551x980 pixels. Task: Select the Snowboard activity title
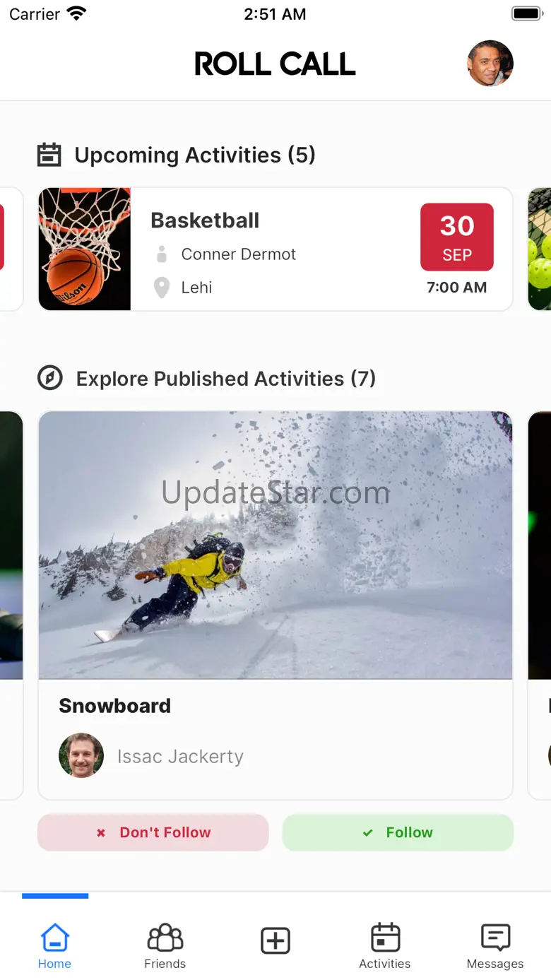[x=115, y=705]
